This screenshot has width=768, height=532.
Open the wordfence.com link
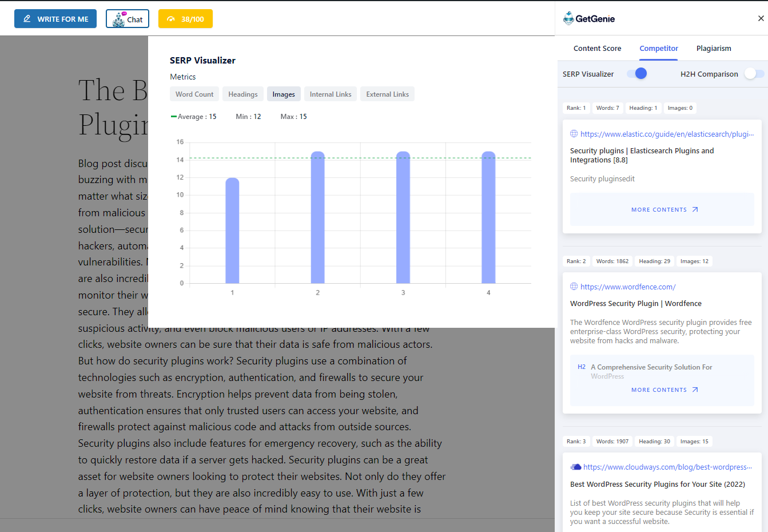point(628,287)
